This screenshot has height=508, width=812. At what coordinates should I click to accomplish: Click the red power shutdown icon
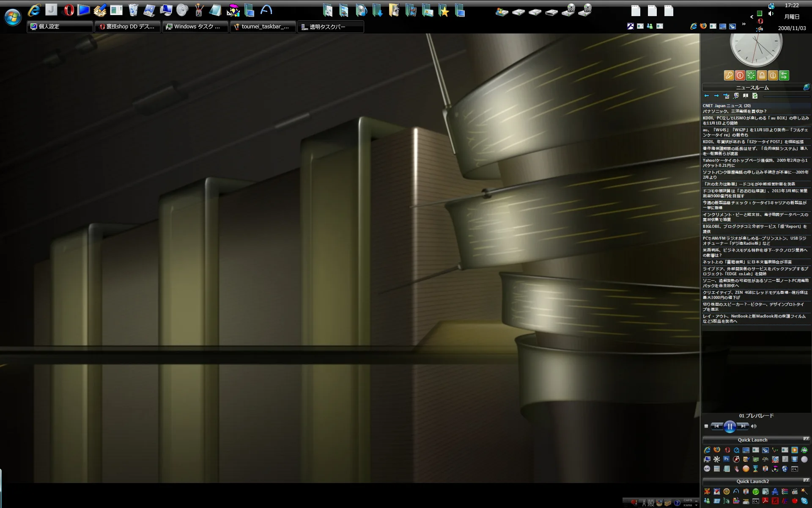pos(740,75)
